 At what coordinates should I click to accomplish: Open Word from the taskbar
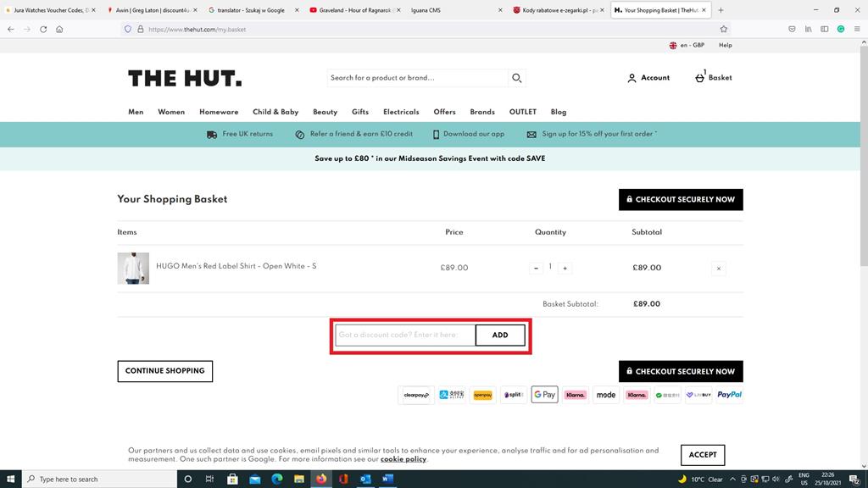(x=387, y=480)
